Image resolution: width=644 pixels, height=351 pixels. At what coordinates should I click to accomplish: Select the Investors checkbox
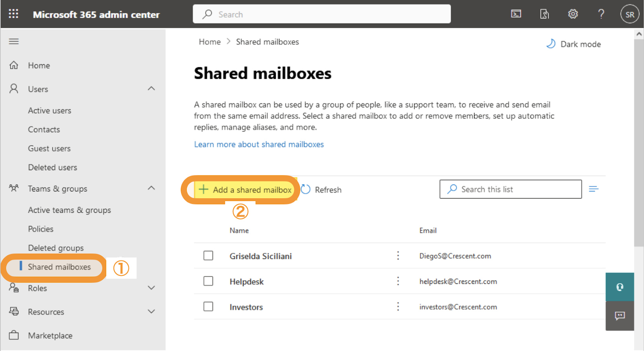(x=208, y=307)
